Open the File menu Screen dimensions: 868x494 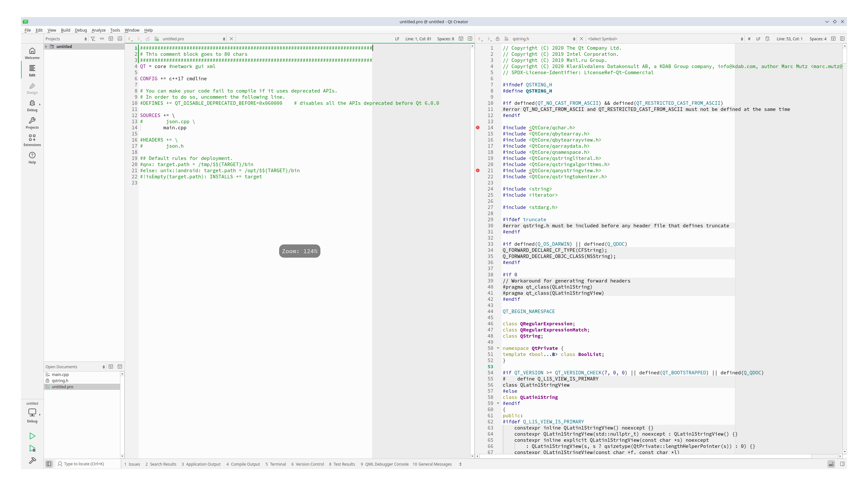[x=27, y=30]
